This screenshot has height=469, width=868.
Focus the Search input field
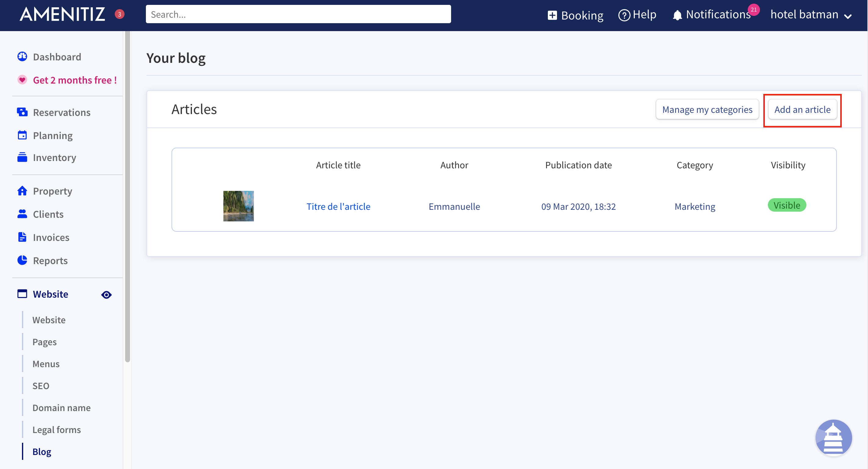(298, 14)
